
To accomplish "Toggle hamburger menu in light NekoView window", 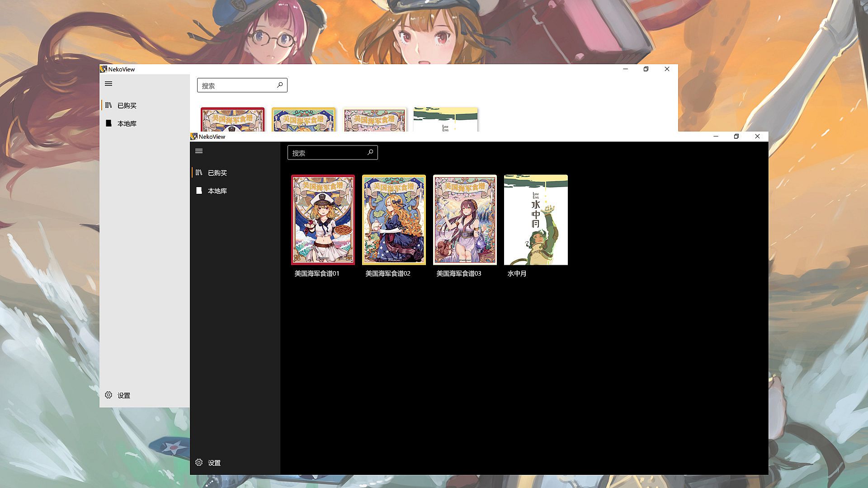I will coord(108,84).
